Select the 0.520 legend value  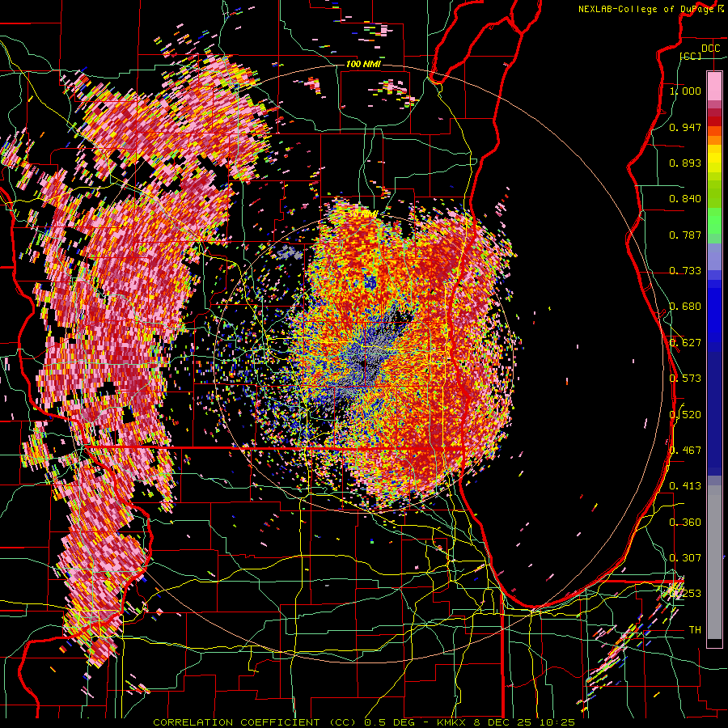coord(685,415)
